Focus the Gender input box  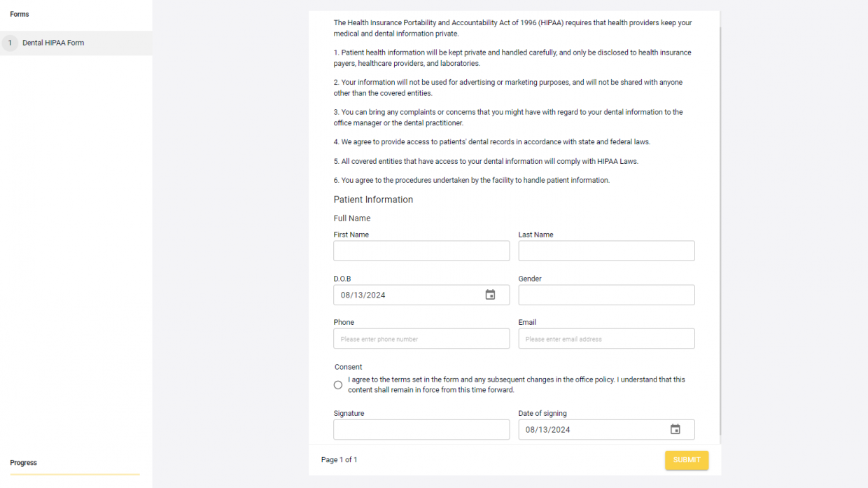pos(606,295)
